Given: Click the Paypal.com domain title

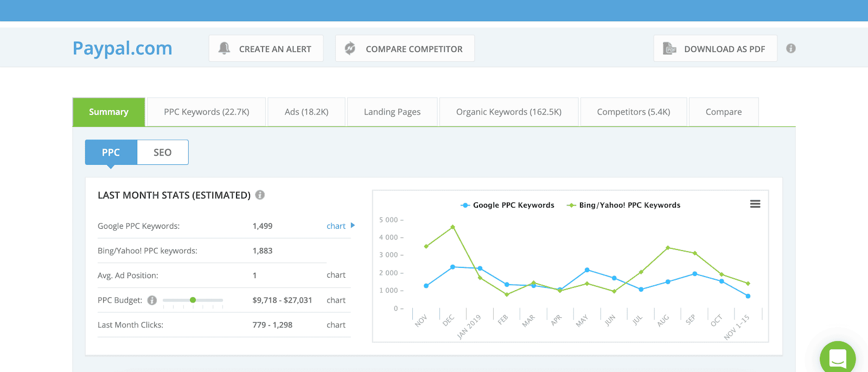Looking at the screenshot, I should click(123, 48).
